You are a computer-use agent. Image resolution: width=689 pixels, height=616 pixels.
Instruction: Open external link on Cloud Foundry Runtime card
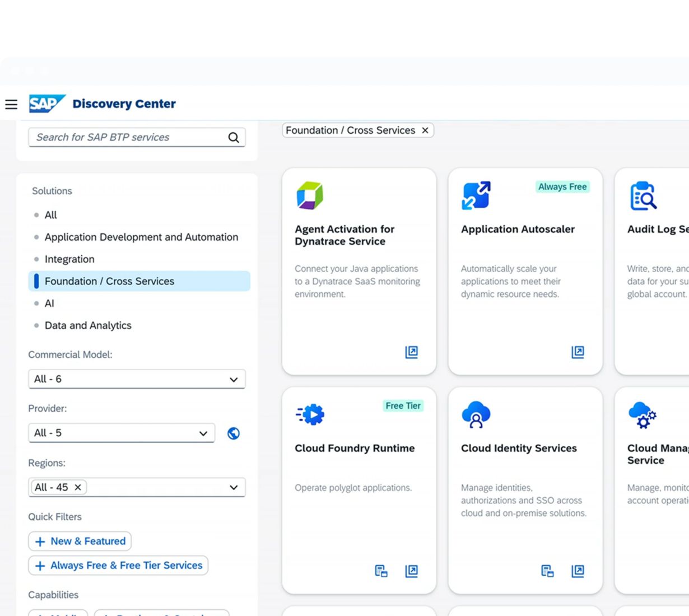click(x=412, y=571)
